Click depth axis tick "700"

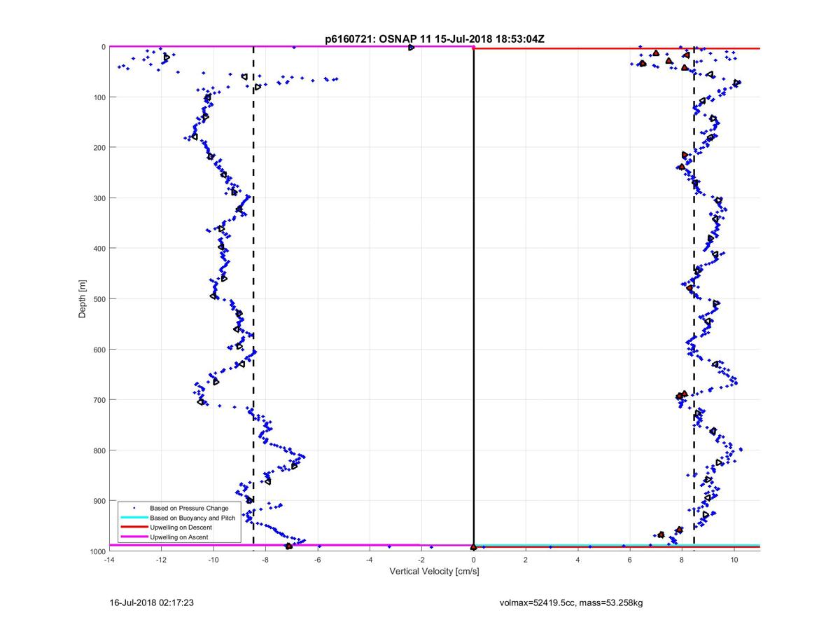click(99, 400)
